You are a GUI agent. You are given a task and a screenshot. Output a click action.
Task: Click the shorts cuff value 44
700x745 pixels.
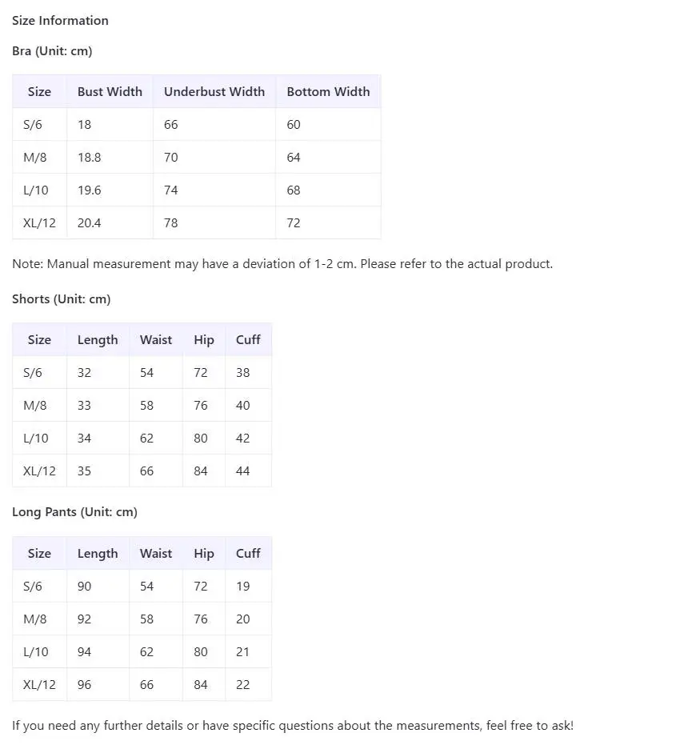click(x=243, y=471)
